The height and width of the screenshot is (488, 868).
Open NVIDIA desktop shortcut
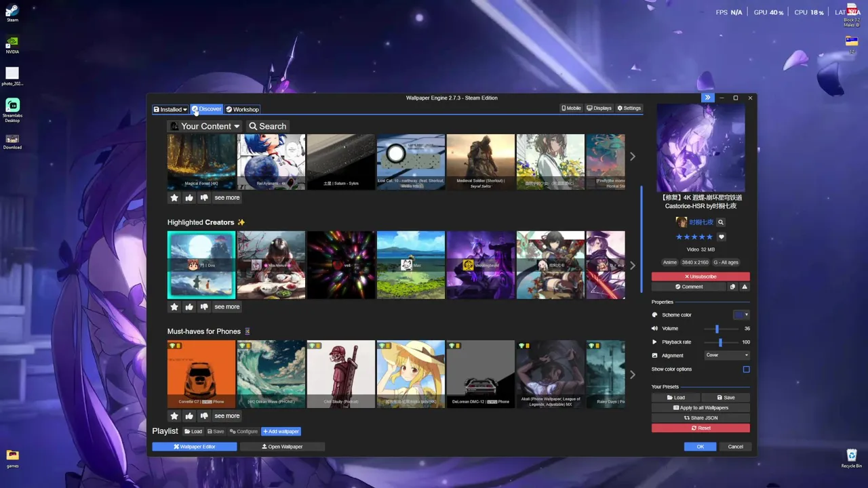[x=12, y=45]
